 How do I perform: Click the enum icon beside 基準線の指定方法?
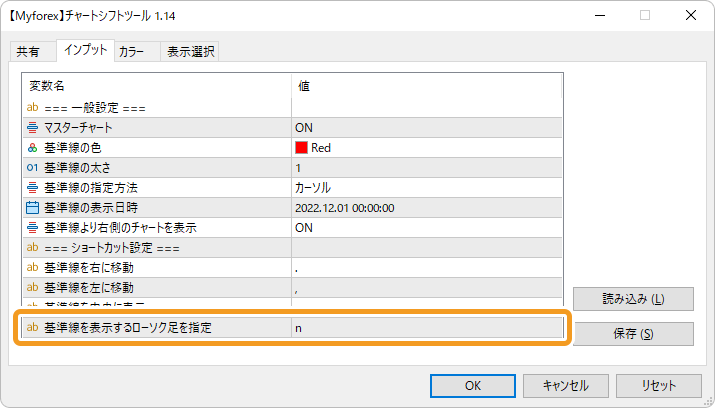[32, 188]
